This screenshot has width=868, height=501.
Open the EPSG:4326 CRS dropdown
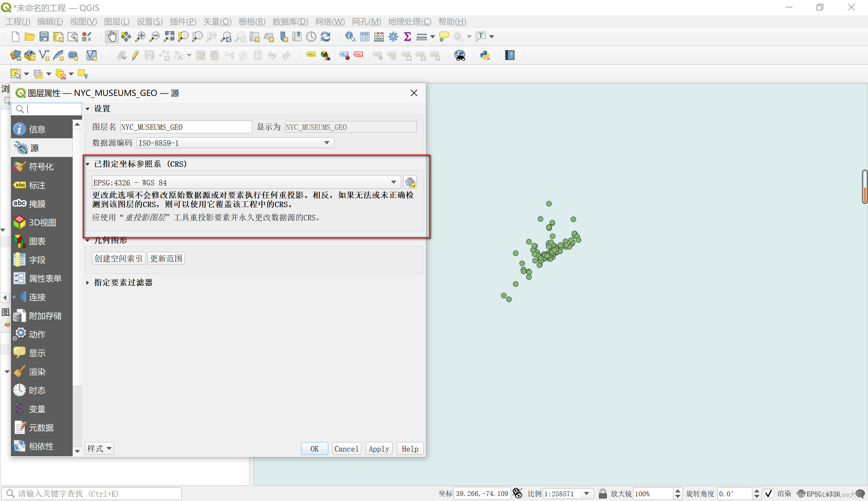point(393,182)
